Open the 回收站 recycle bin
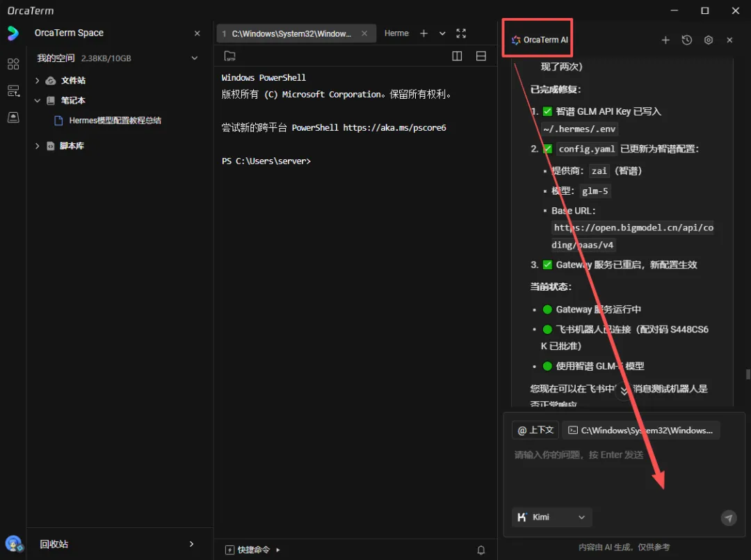 tap(117, 544)
